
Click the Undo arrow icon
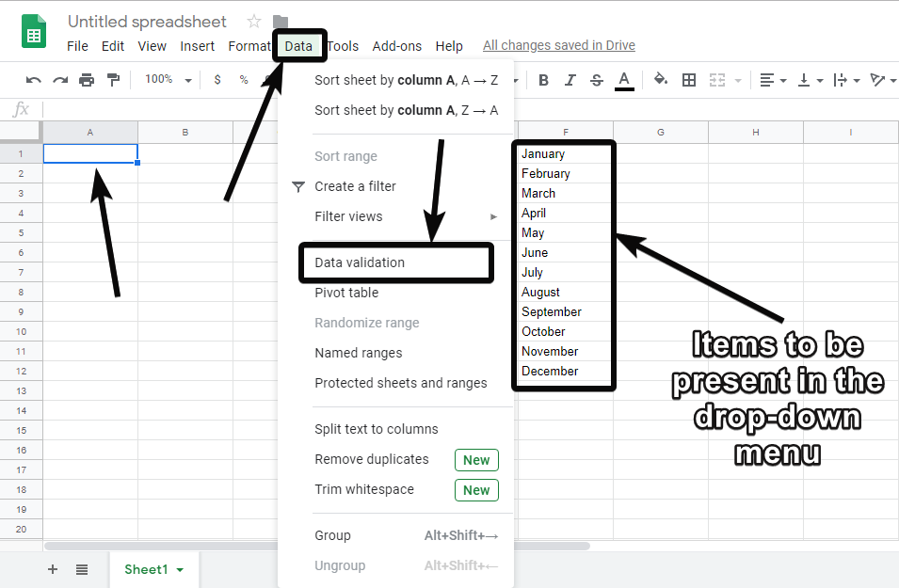(34, 80)
